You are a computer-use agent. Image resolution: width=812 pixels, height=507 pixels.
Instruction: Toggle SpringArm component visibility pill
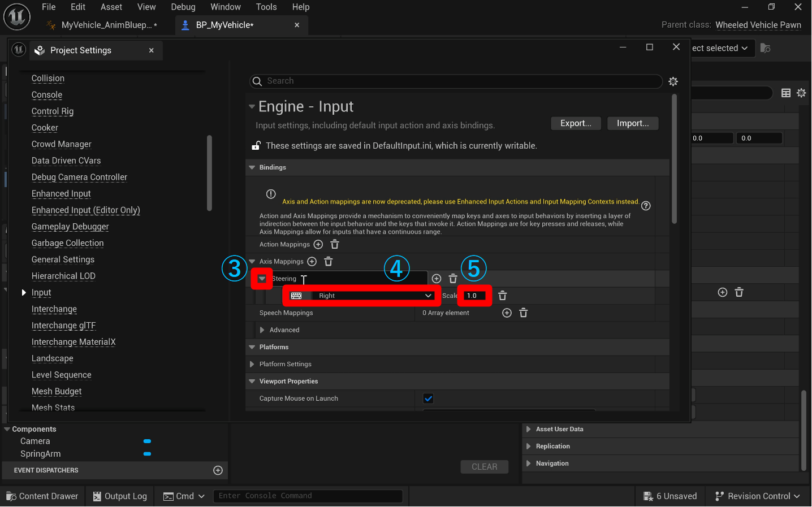pyautogui.click(x=148, y=454)
